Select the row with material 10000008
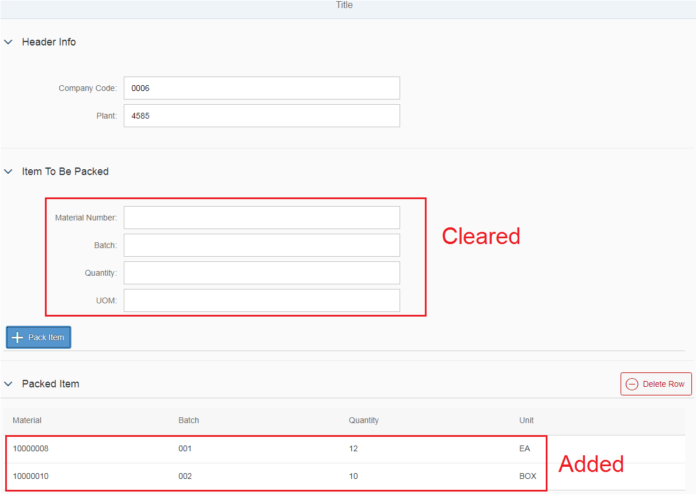The height and width of the screenshot is (495, 696). click(344, 449)
